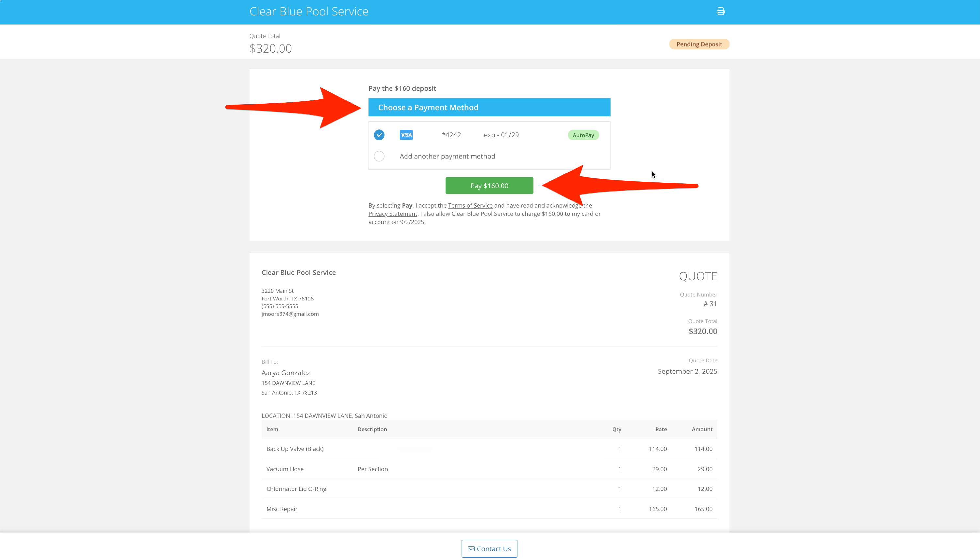Click the phone number (555) 555-5555

pos(280,306)
